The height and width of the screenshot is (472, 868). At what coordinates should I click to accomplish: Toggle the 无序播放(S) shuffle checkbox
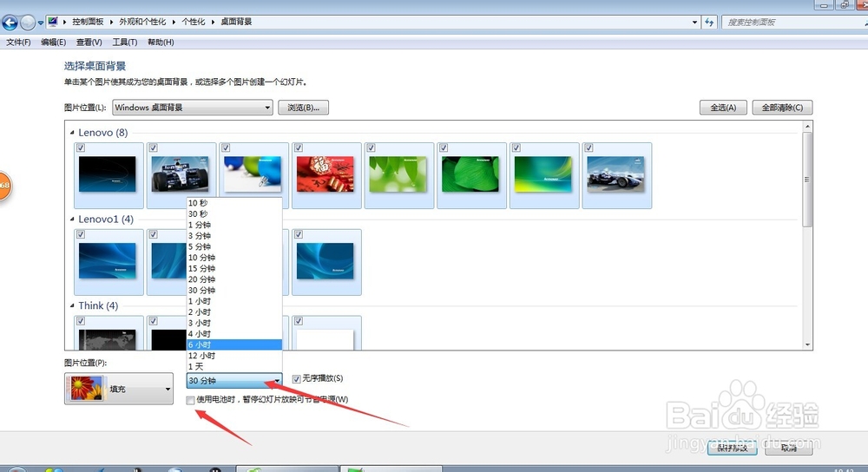tap(296, 379)
